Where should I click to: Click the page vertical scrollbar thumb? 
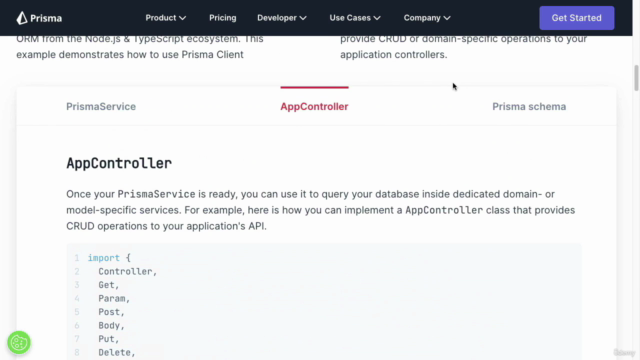[x=636, y=78]
